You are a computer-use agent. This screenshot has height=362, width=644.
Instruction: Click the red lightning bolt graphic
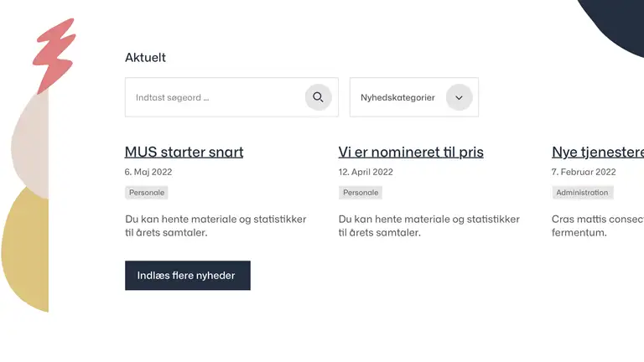coord(55,55)
